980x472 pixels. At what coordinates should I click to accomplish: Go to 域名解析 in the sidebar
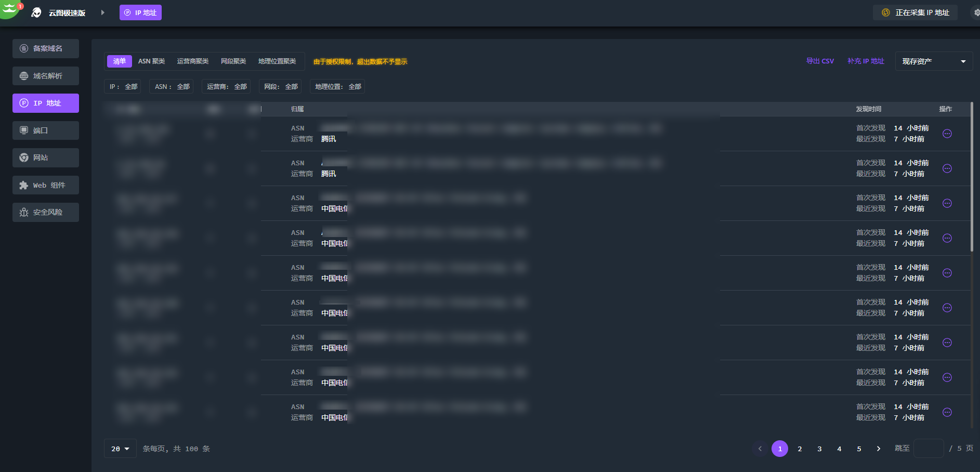(46, 76)
